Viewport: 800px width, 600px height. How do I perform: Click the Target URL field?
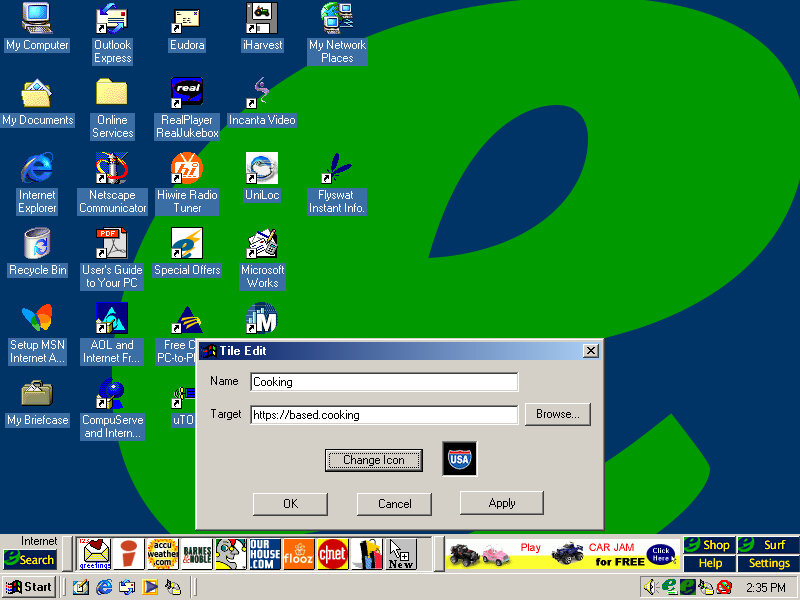[x=384, y=414]
